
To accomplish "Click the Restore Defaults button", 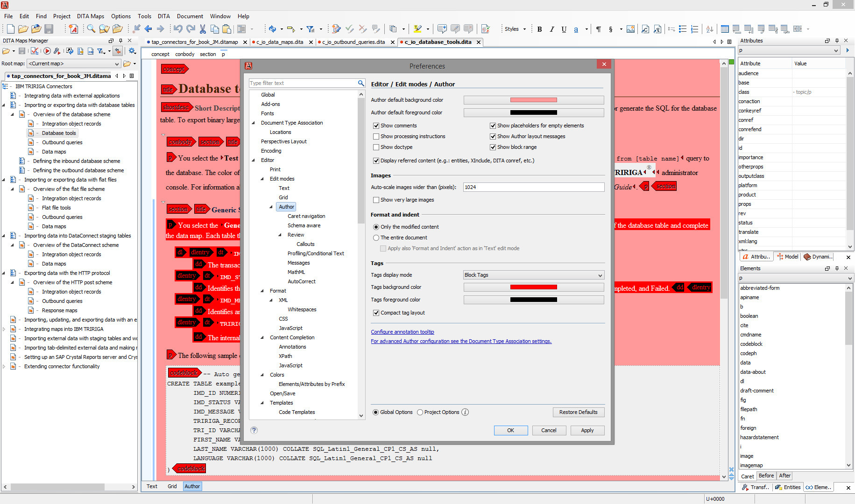I will (578, 412).
